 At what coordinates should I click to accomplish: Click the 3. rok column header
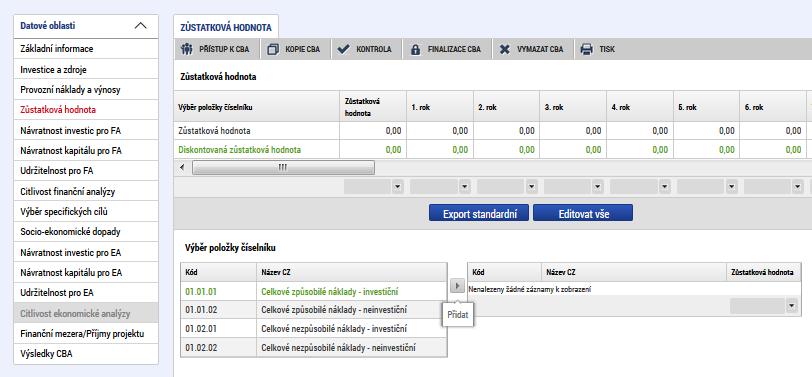[573, 107]
